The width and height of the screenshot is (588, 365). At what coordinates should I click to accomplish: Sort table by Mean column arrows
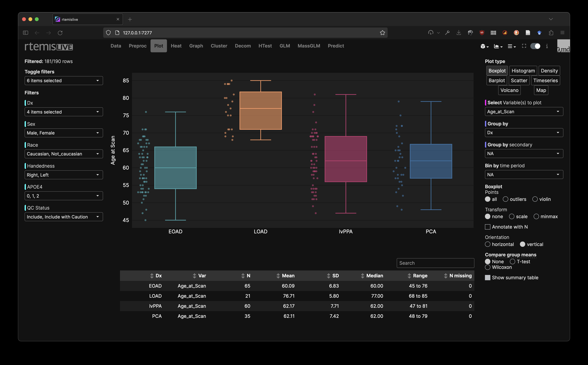tap(278, 276)
